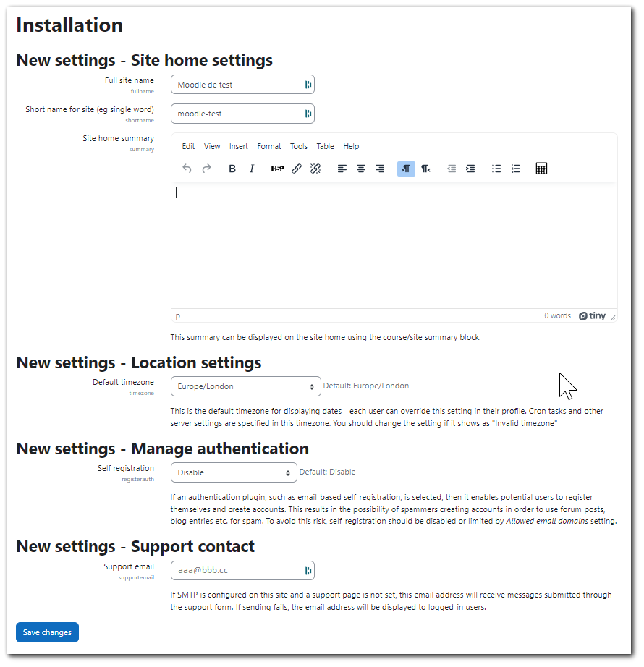Open the Edit menu of the editor
The image size is (644, 667).
pos(188,146)
